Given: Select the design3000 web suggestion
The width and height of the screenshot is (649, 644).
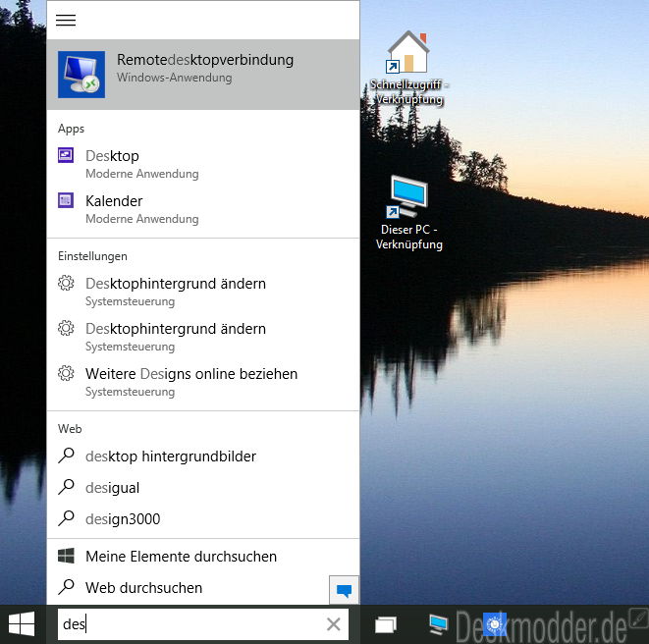Looking at the screenshot, I should tap(203, 519).
